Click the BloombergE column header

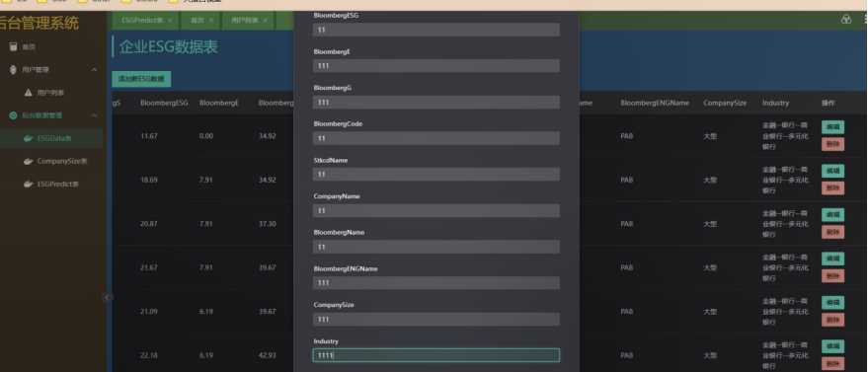[x=219, y=103]
